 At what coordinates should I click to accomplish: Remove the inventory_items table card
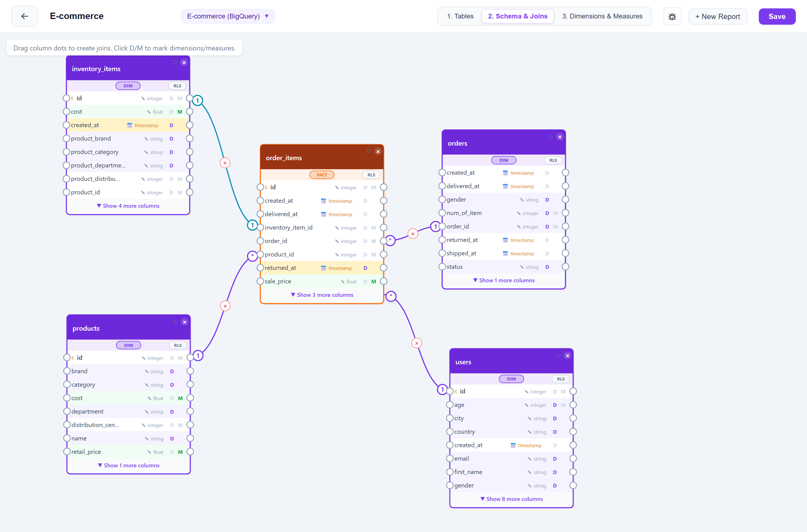184,62
